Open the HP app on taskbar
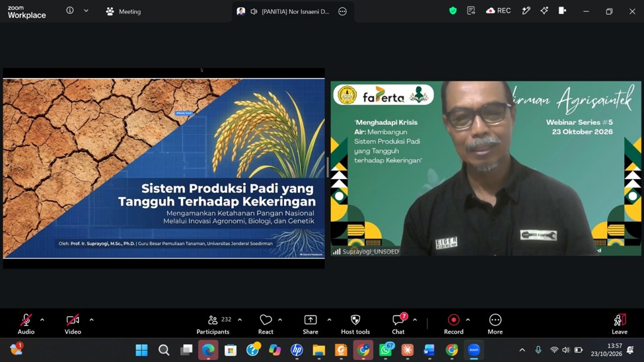644x362 pixels. pyautogui.click(x=297, y=350)
